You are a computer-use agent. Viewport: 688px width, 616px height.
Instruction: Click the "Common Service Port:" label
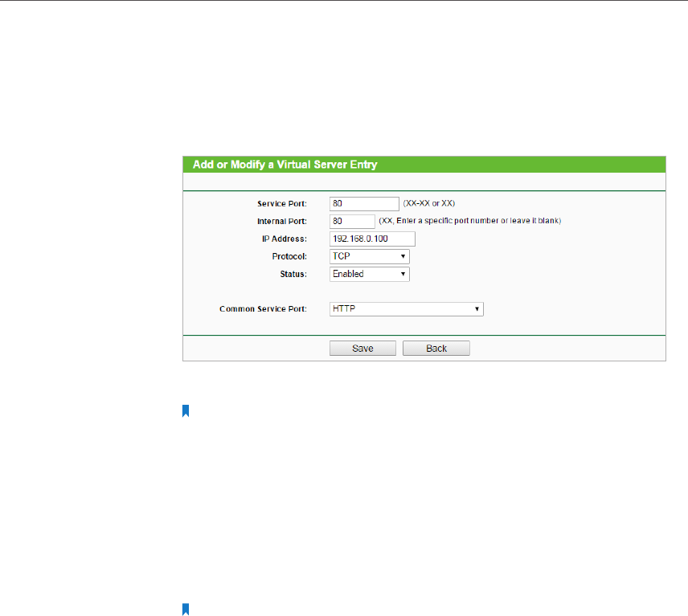pos(263,309)
